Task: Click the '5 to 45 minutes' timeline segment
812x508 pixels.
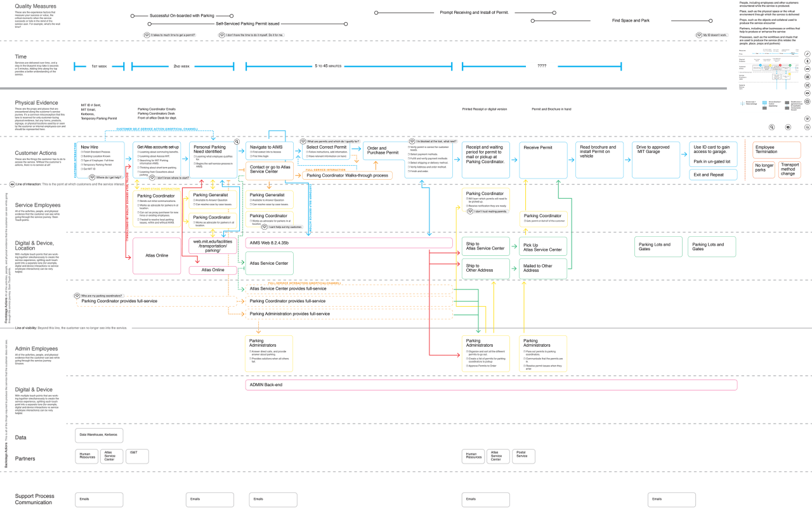Action: (x=327, y=65)
